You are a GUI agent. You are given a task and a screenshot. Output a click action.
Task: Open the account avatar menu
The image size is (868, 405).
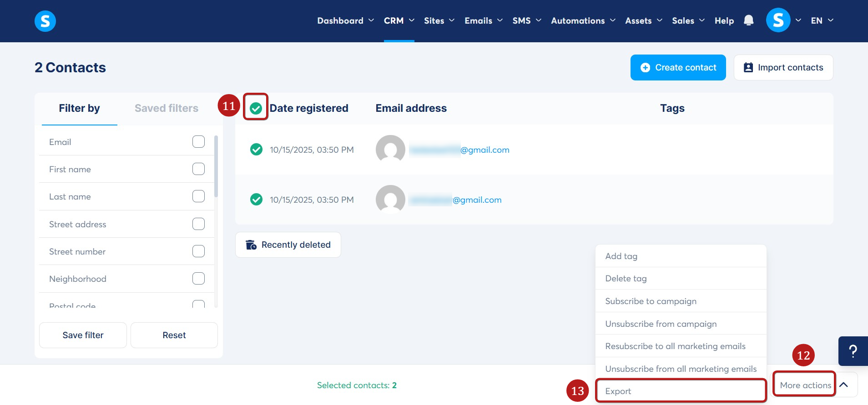point(778,20)
